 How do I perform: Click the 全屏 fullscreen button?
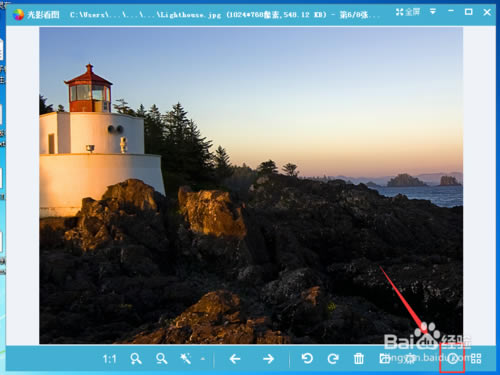[408, 13]
